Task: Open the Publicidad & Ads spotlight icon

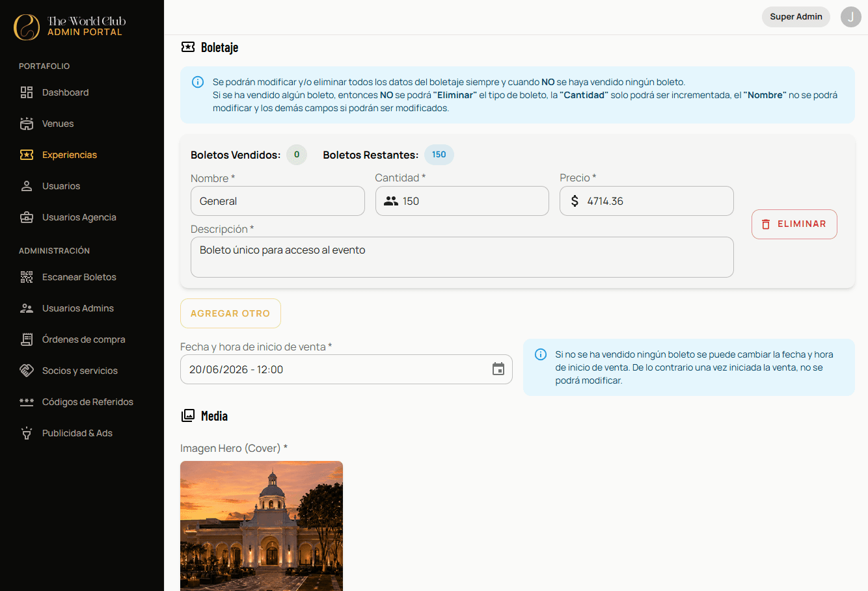Action: pos(27,433)
